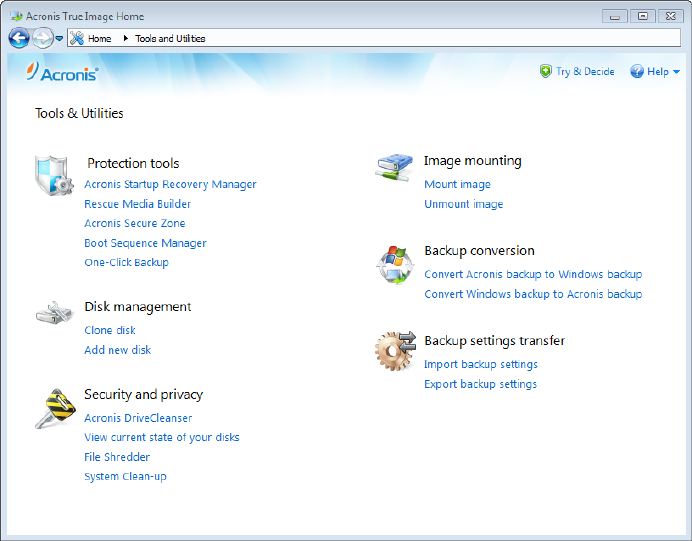Click the tools icon in the address bar
Image resolution: width=692 pixels, height=541 pixels.
(x=77, y=38)
